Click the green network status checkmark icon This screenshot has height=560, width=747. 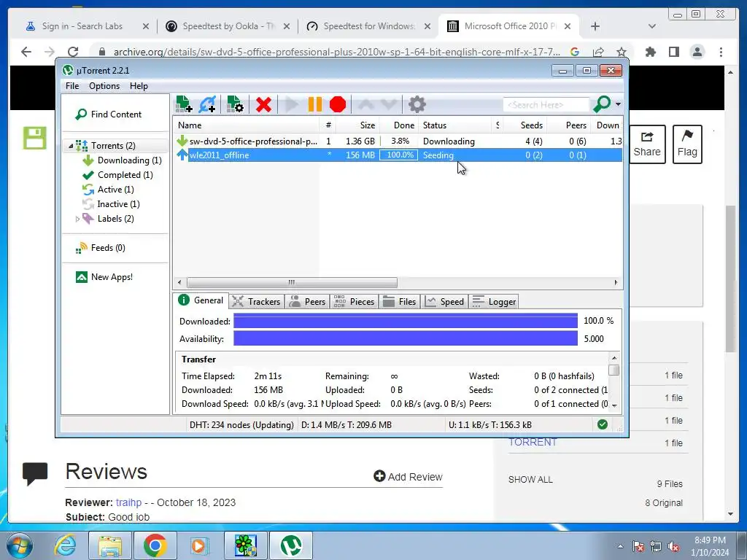603,424
